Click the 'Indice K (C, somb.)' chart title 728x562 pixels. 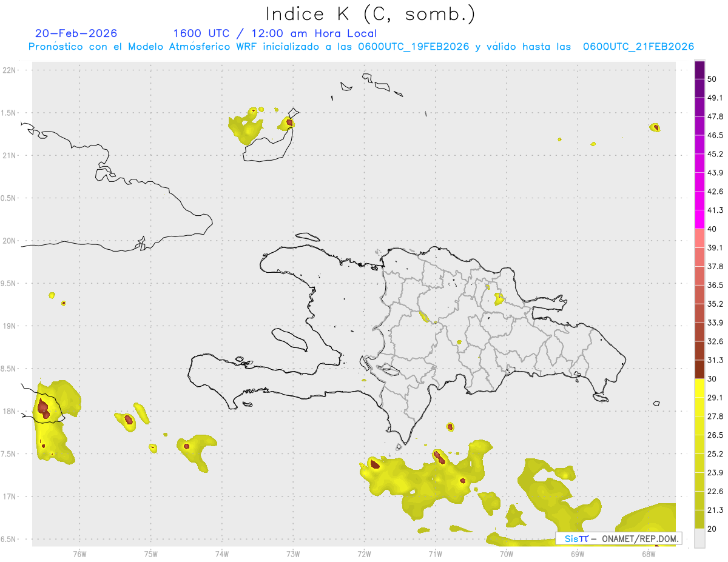point(371,15)
